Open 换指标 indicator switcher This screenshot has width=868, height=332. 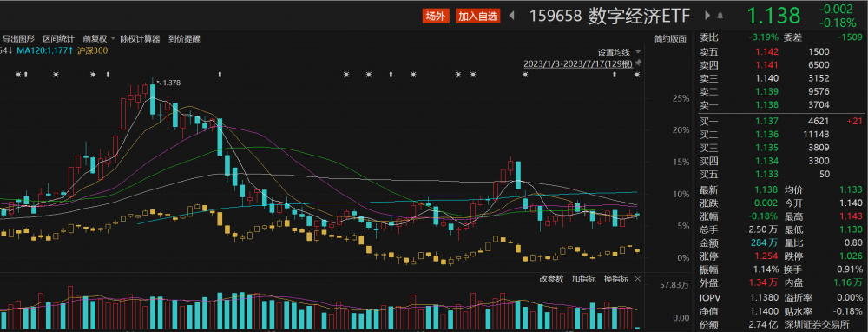(616, 279)
